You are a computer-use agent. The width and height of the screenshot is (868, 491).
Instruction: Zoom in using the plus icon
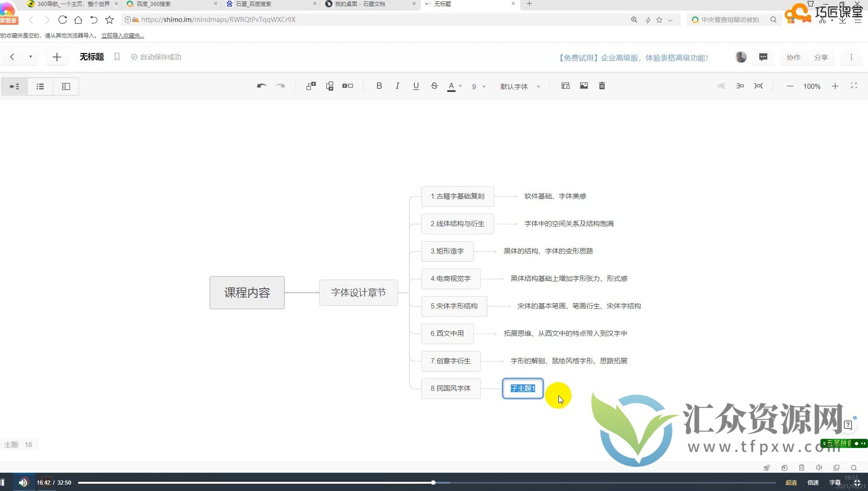click(x=836, y=86)
